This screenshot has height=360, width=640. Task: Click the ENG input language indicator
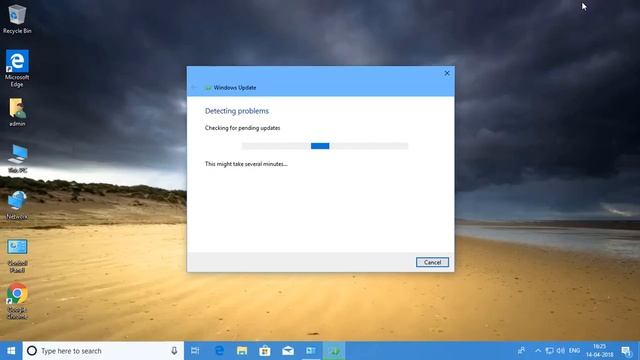tap(574, 351)
